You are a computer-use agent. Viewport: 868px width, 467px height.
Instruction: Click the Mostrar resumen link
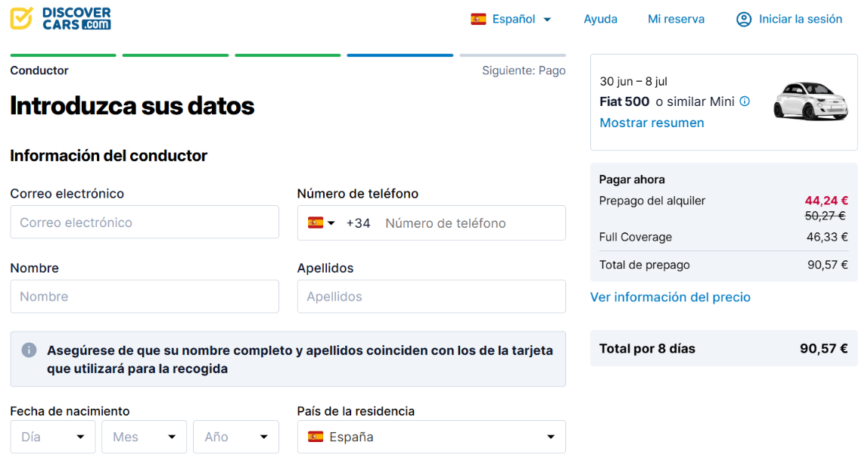tap(652, 123)
